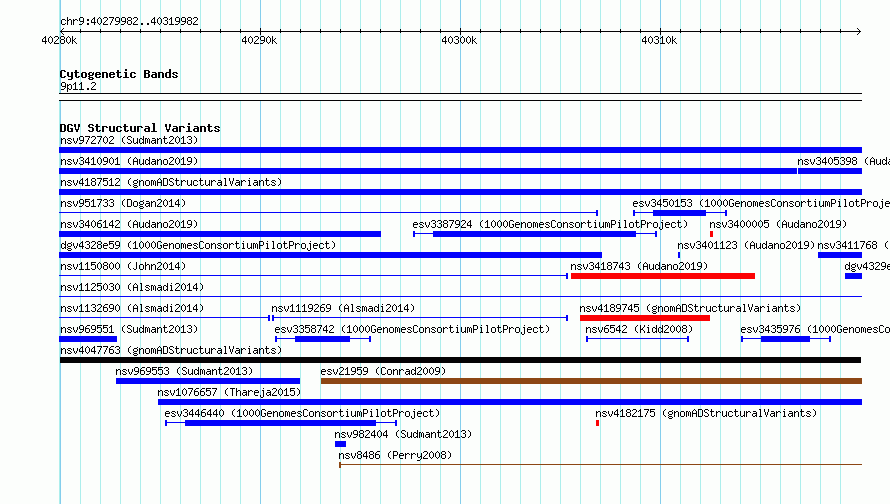Click the blue nsv3411768 variant bar
Screen dimensions: 890x504
pyautogui.click(x=840, y=255)
